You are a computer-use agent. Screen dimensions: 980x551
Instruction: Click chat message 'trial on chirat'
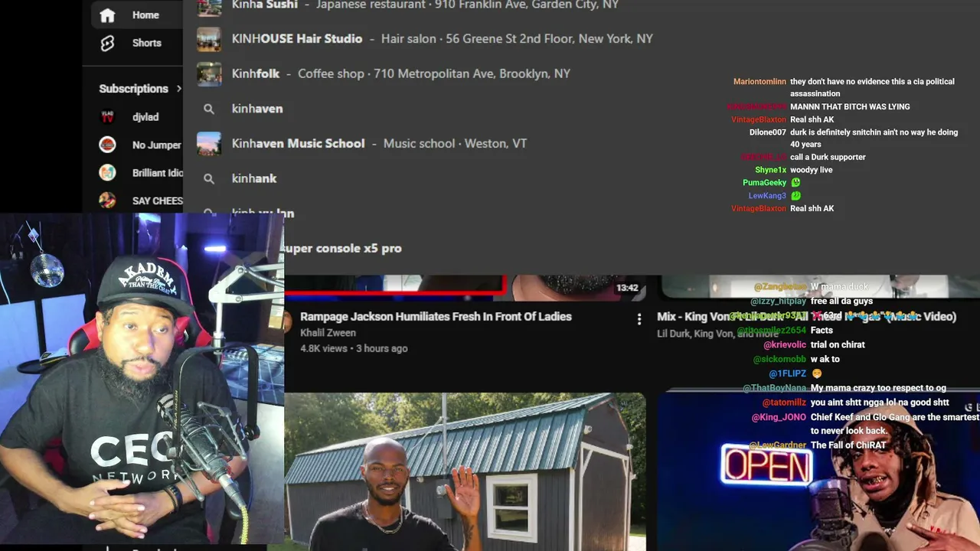[838, 344]
